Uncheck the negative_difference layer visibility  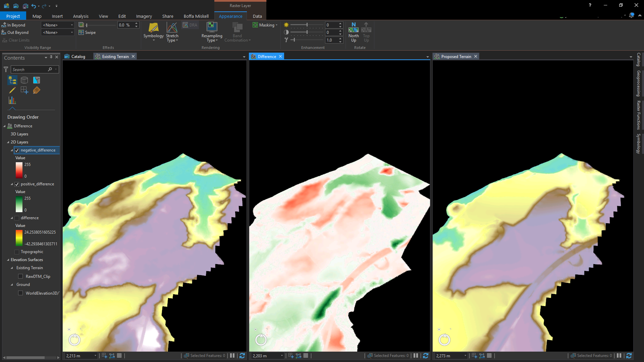(x=17, y=150)
